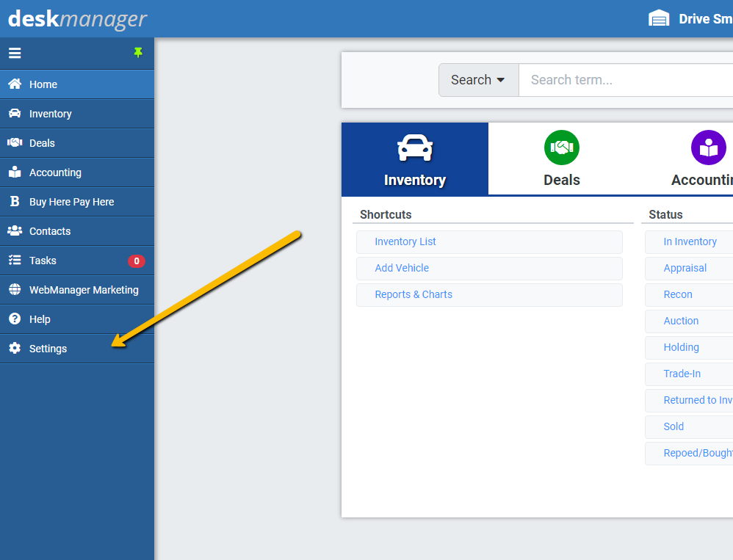Open the Accounting briefcase icon
The width and height of the screenshot is (733, 560).
708,147
